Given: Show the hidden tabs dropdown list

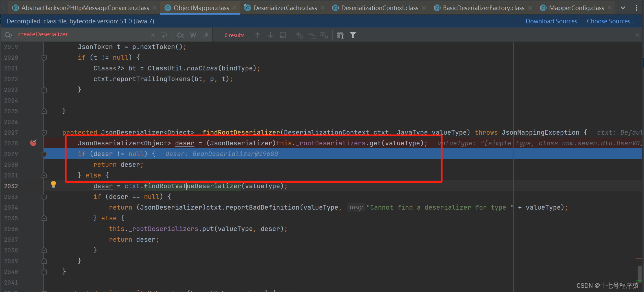Looking at the screenshot, I should pos(623,8).
